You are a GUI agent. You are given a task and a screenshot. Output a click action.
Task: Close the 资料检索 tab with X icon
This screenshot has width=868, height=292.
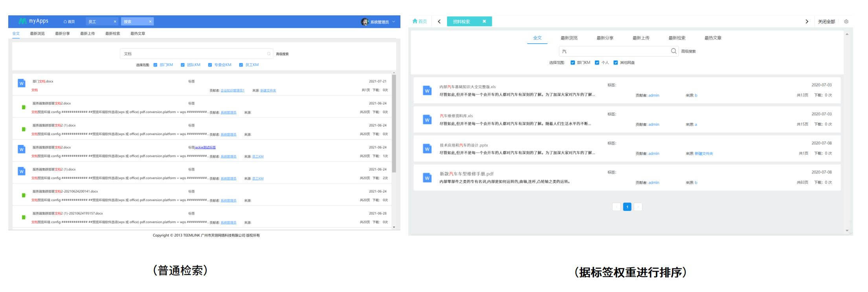484,22
